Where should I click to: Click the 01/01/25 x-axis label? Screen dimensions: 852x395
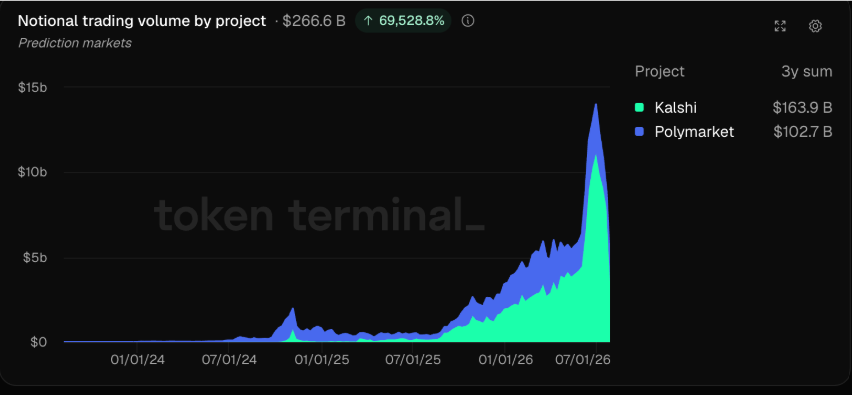322,360
